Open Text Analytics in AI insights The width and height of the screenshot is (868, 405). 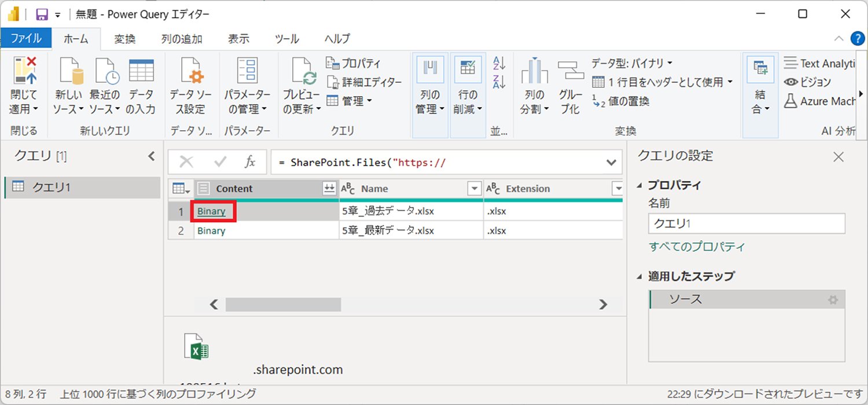coord(818,63)
